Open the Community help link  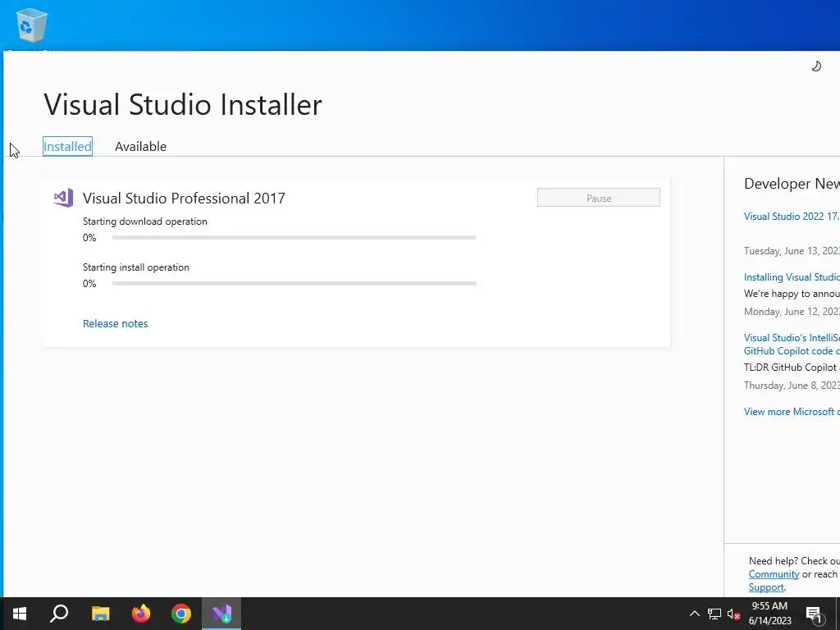774,574
